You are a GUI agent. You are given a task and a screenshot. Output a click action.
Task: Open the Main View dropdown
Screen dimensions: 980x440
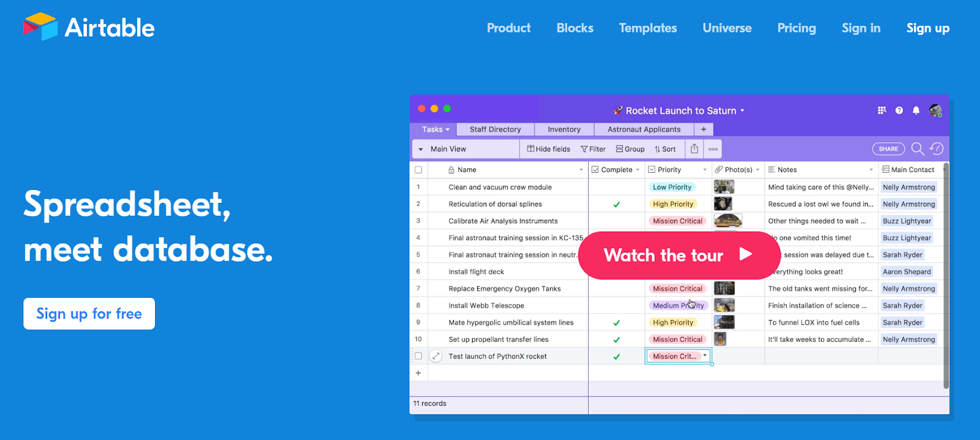point(466,149)
